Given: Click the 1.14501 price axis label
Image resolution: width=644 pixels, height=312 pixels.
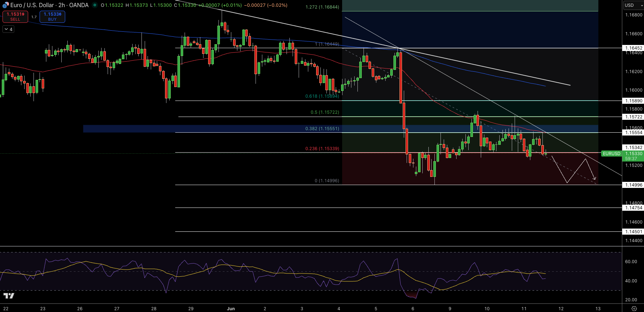Looking at the screenshot, I should coord(633,232).
